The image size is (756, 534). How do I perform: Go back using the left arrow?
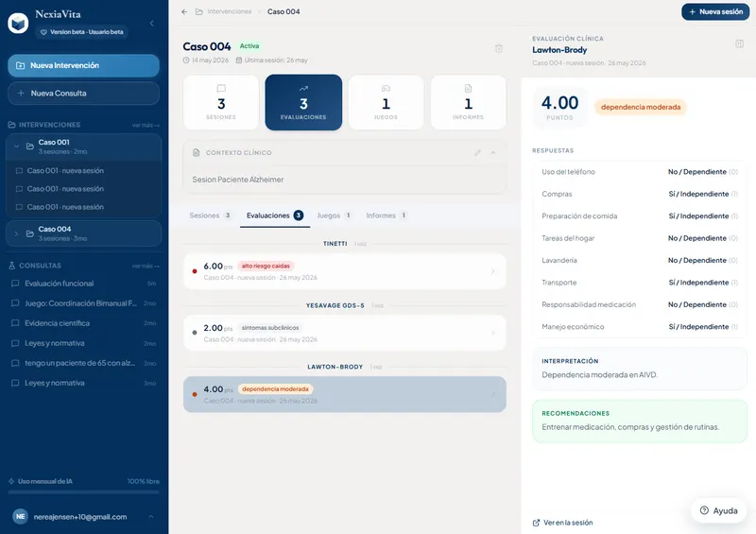tap(184, 11)
